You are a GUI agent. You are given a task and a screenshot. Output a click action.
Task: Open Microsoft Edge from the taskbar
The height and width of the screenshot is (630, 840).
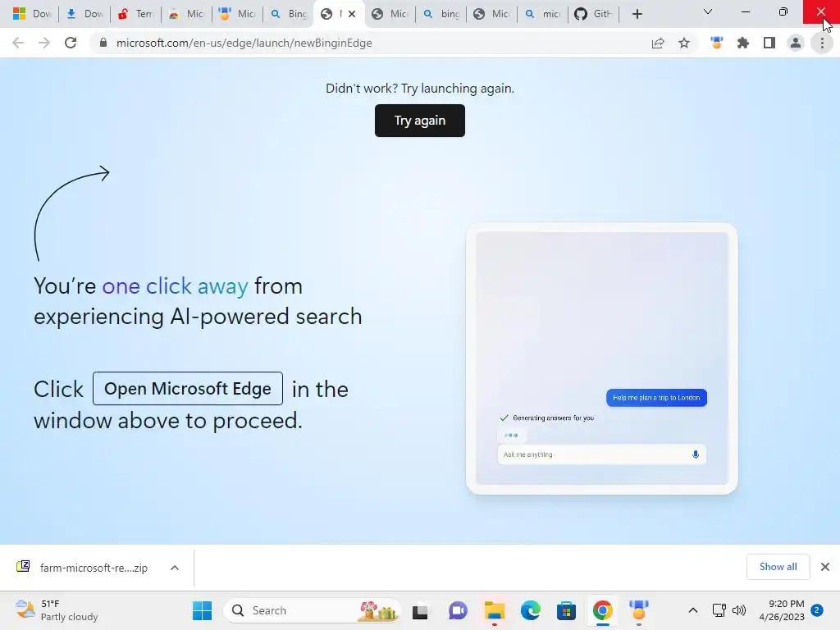[531, 610]
